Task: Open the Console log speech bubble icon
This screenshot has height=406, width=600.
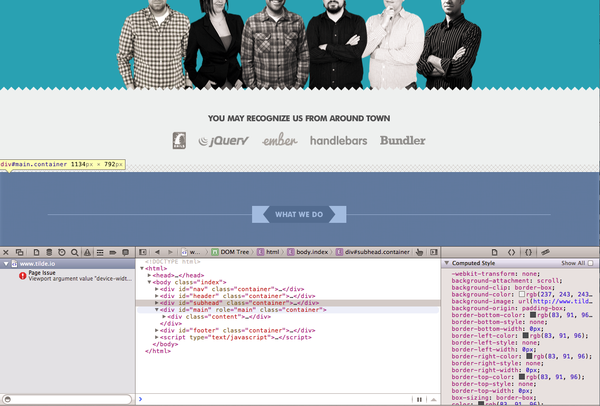Action: click(126, 252)
